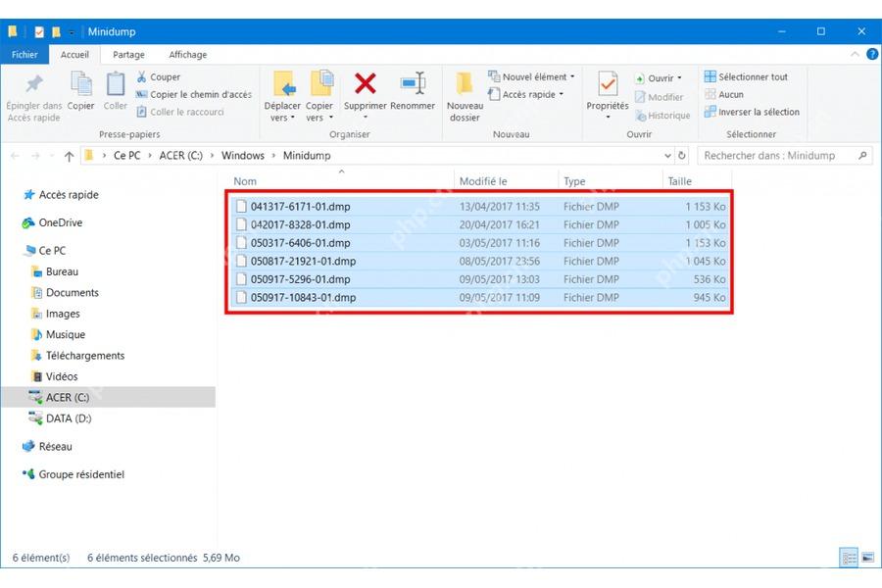Choose Copier le chemin d'accès
The image size is (882, 588).
click(x=194, y=94)
